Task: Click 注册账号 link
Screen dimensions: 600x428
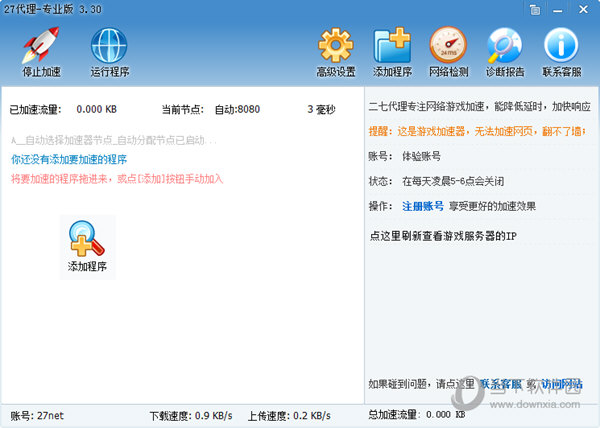Action: 423,207
